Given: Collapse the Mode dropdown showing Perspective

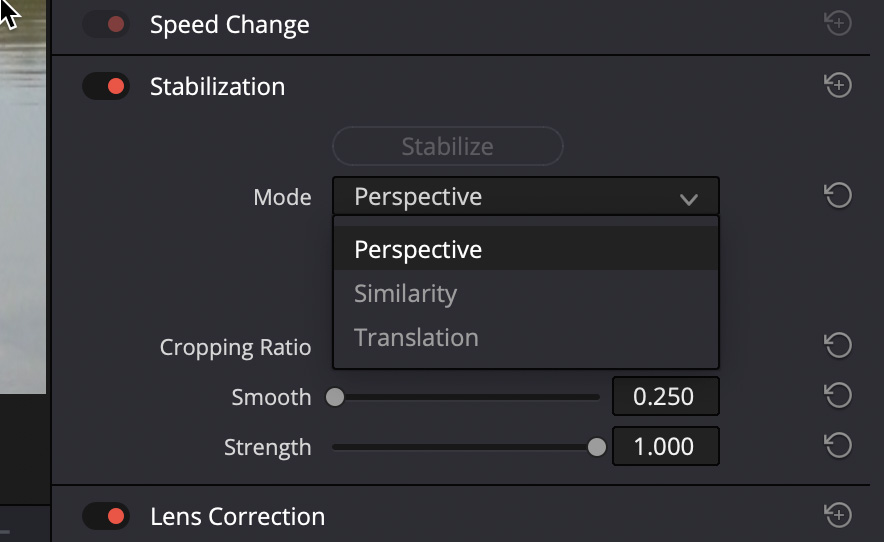Looking at the screenshot, I should coord(525,196).
